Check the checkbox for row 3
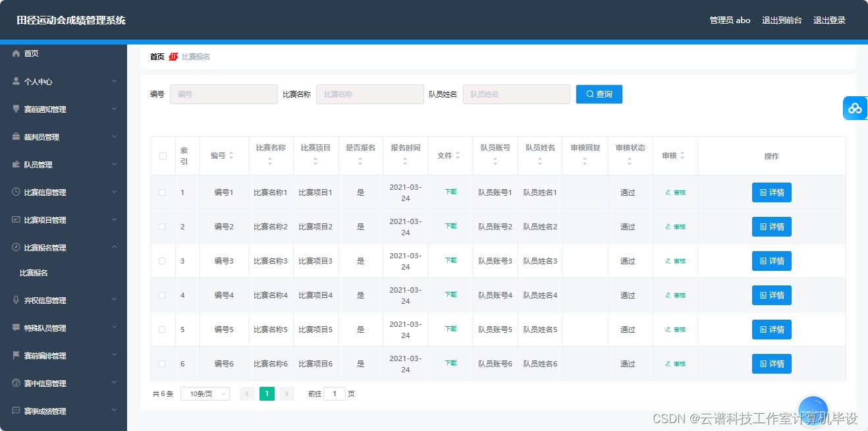 (162, 260)
